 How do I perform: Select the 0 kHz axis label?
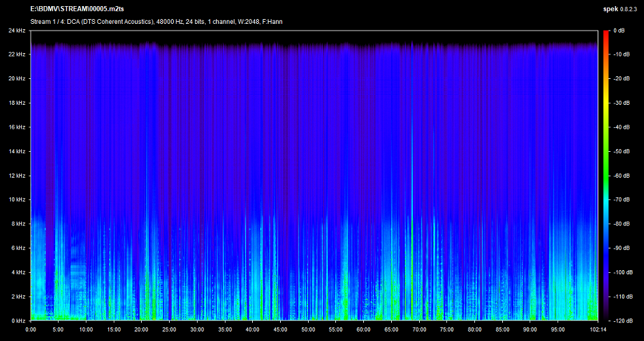click(x=18, y=320)
